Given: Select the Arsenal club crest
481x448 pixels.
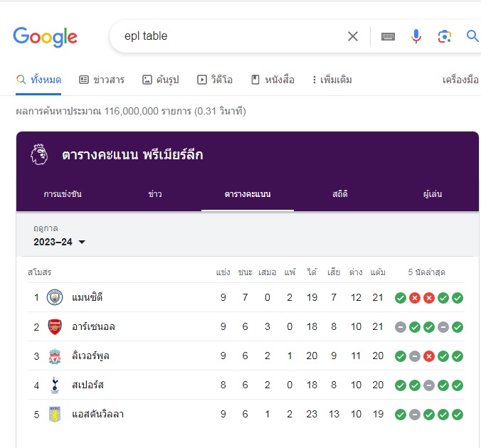Looking at the screenshot, I should pyautogui.click(x=55, y=326).
